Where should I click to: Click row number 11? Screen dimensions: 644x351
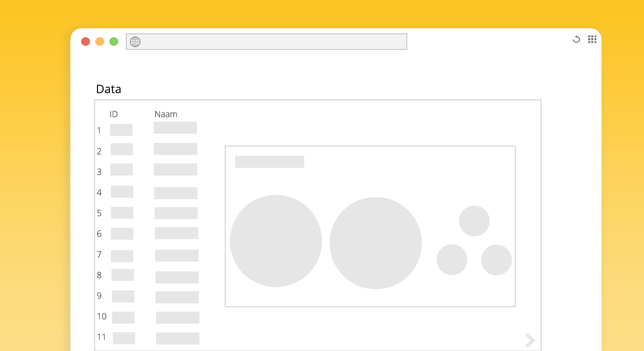(101, 337)
